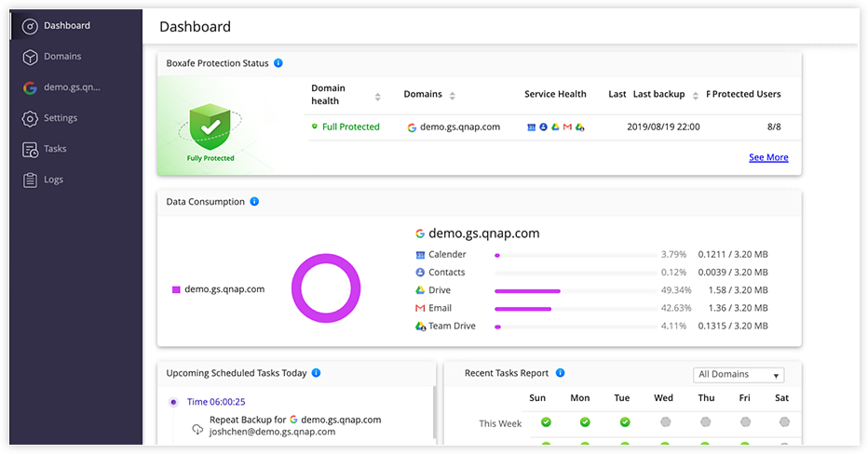This screenshot has height=454, width=868.
Task: Click Sunday's green check status for This Week
Action: (x=546, y=422)
